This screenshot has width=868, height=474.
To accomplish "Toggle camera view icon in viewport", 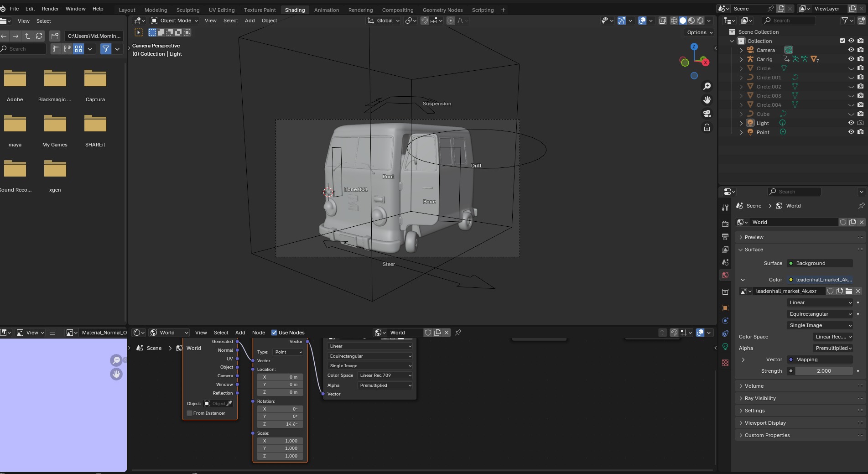I will (x=707, y=114).
